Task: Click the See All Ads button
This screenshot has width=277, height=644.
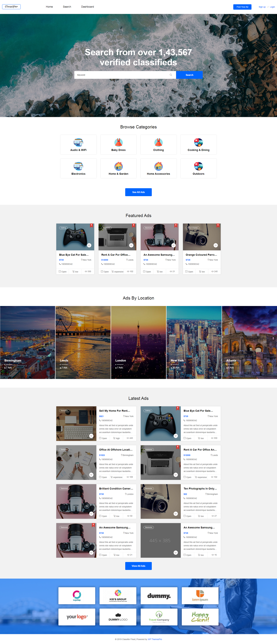Action: [138, 192]
